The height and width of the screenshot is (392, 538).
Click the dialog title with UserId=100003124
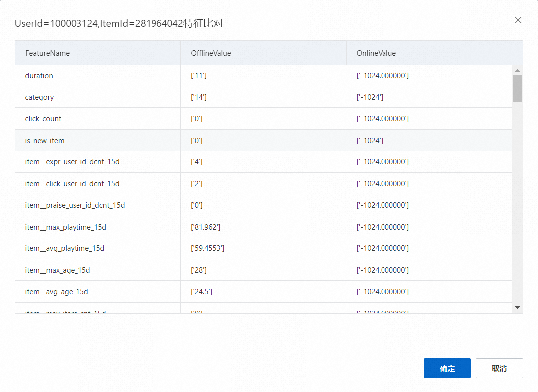point(119,23)
